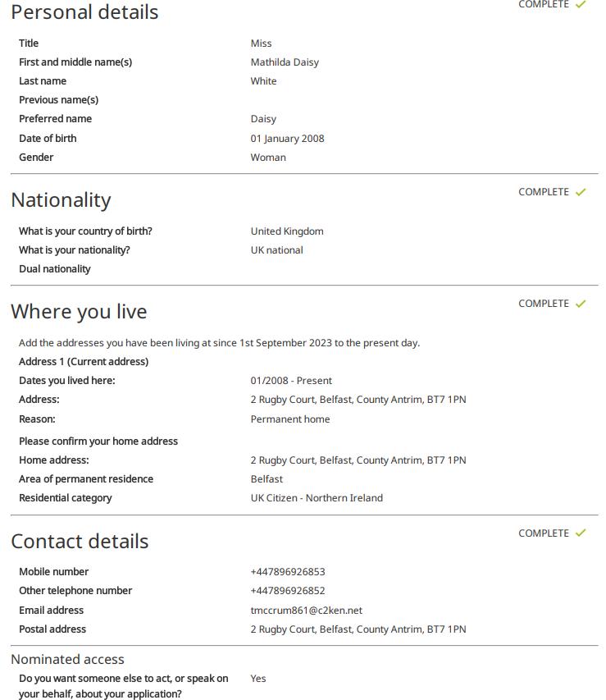This screenshot has height=700, width=606.
Task: Click the Where you live checkmark
Action: pyautogui.click(x=580, y=304)
